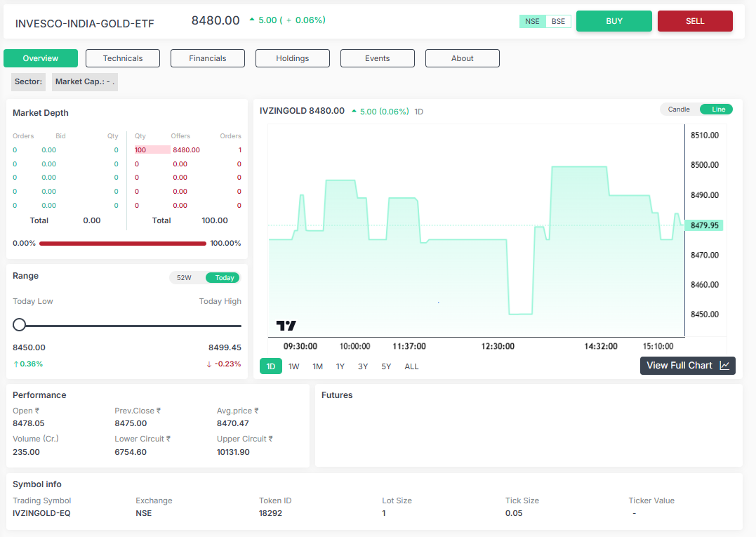
Task: Open the Events tab
Action: click(378, 58)
